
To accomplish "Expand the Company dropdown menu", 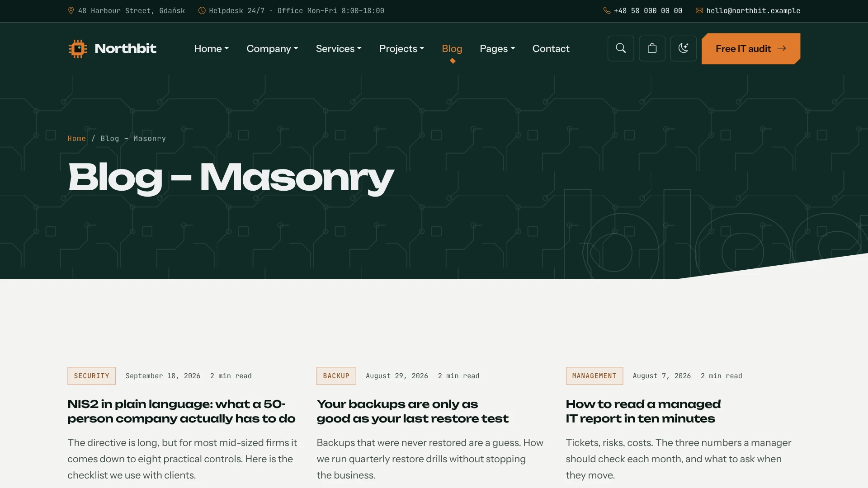I will [x=272, y=48].
